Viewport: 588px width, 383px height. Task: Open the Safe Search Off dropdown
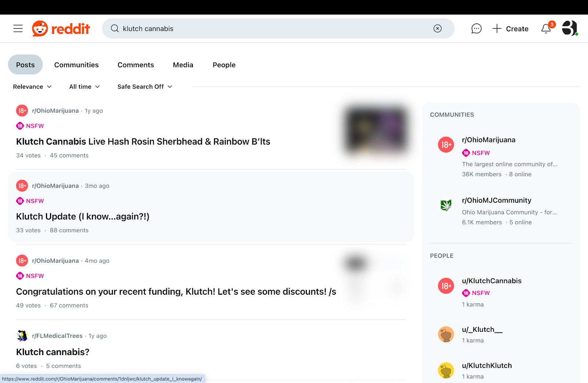point(145,87)
